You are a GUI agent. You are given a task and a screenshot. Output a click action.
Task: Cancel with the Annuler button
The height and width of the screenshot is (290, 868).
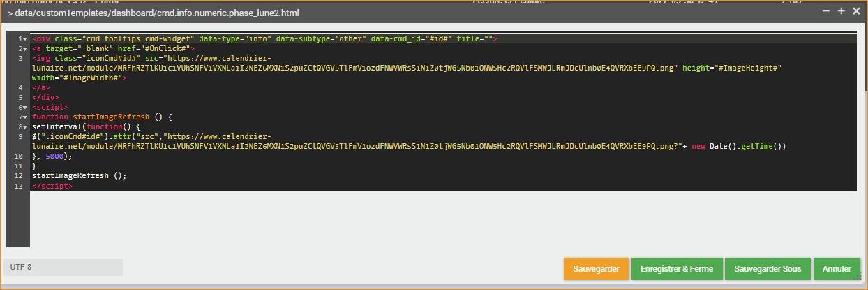pos(837,269)
